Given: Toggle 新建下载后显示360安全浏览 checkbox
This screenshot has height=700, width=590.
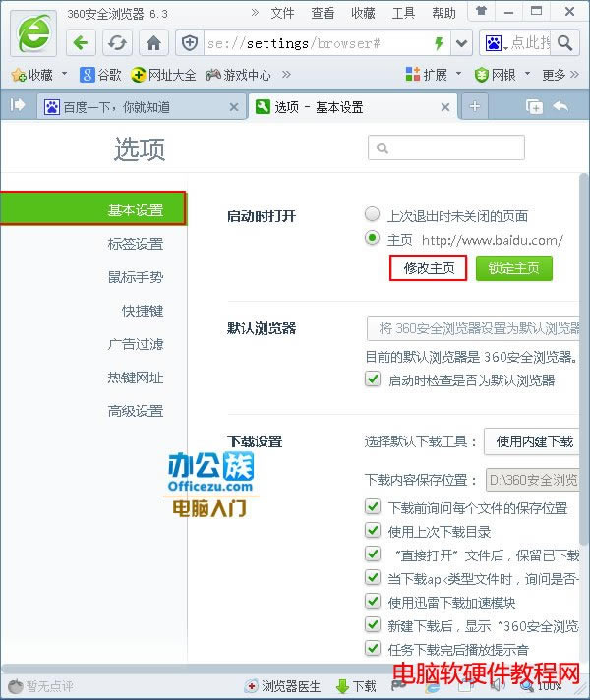Looking at the screenshot, I should [373, 625].
